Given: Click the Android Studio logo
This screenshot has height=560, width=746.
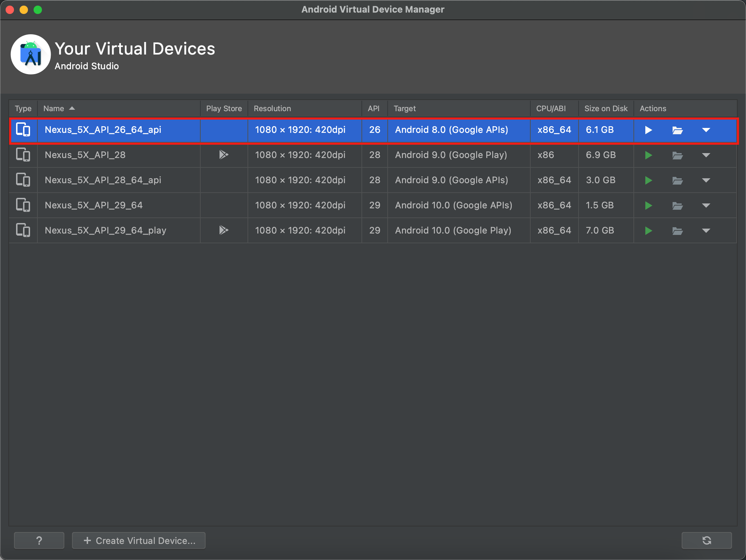Looking at the screenshot, I should point(31,54).
